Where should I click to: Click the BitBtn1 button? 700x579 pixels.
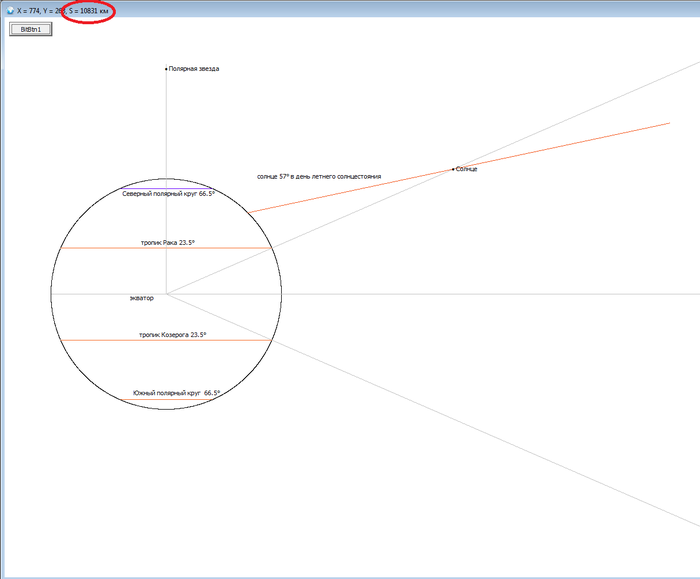click(x=30, y=29)
